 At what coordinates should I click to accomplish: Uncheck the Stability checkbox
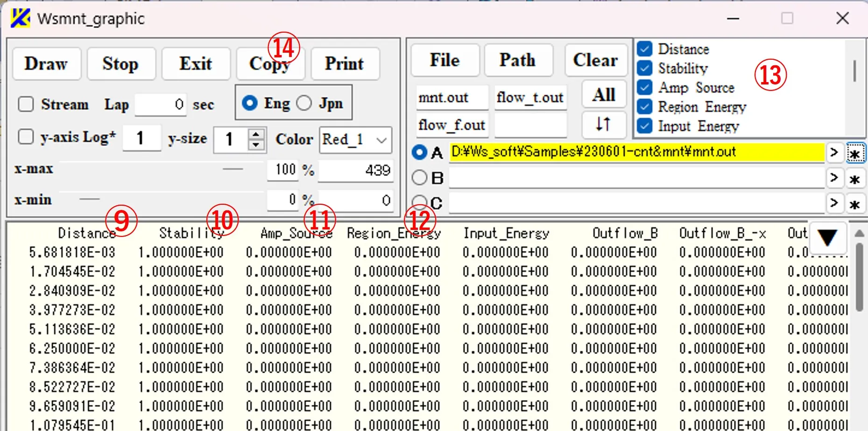(645, 68)
